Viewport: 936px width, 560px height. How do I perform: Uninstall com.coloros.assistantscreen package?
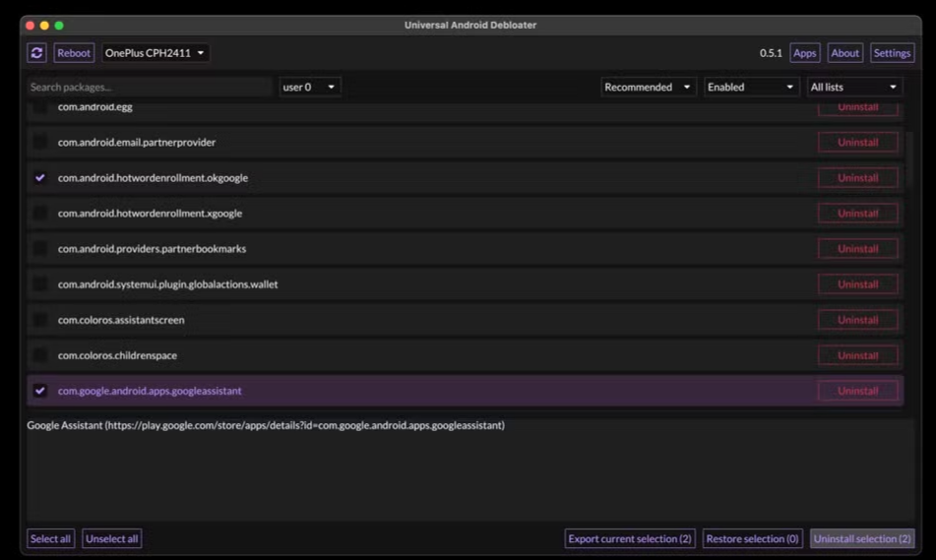[x=857, y=320]
